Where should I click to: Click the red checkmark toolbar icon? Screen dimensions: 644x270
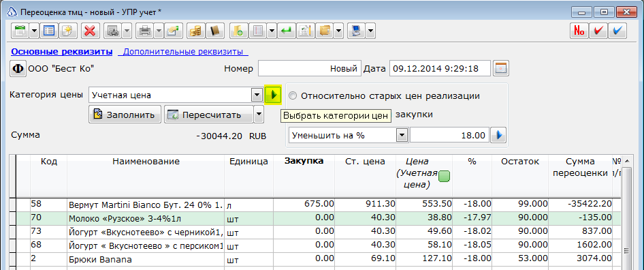[x=598, y=31]
